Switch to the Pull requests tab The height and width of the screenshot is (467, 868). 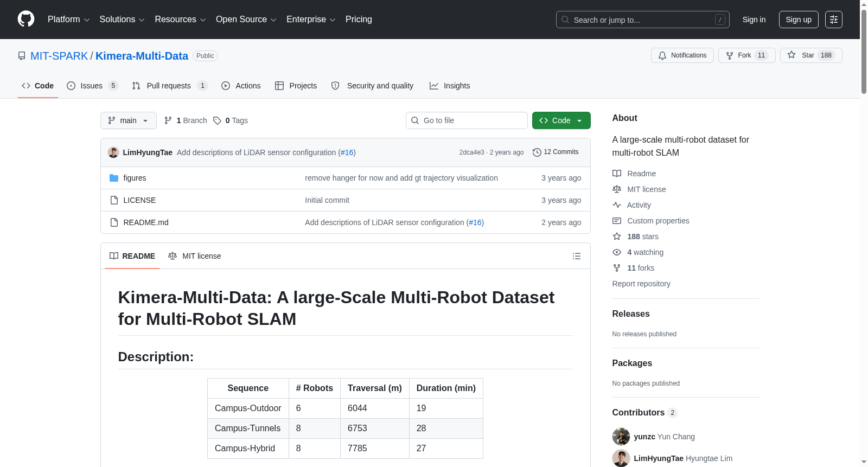[x=170, y=86]
